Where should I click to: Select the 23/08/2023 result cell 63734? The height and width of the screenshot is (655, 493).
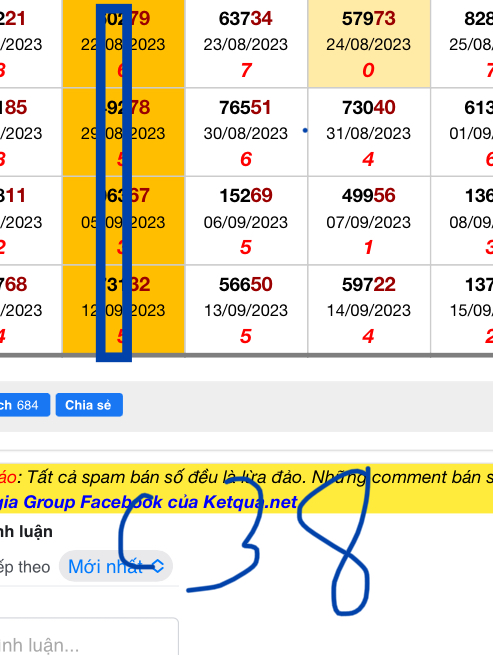(x=246, y=44)
